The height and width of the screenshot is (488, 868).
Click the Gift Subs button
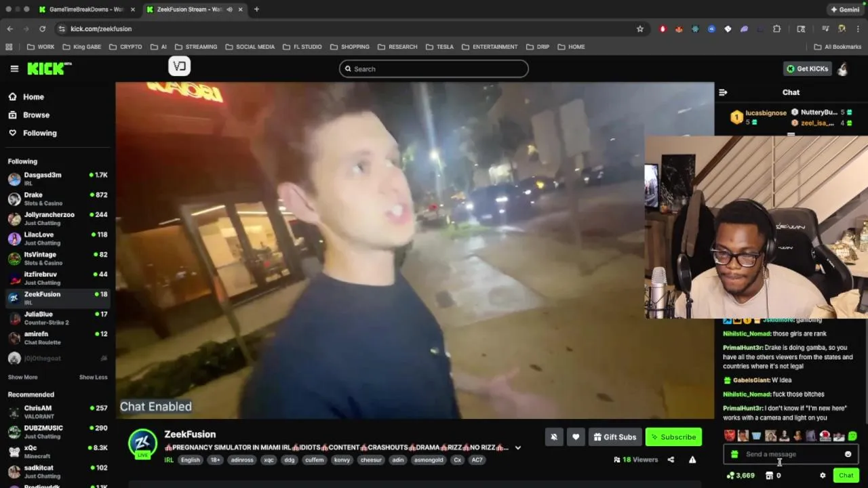click(x=615, y=437)
